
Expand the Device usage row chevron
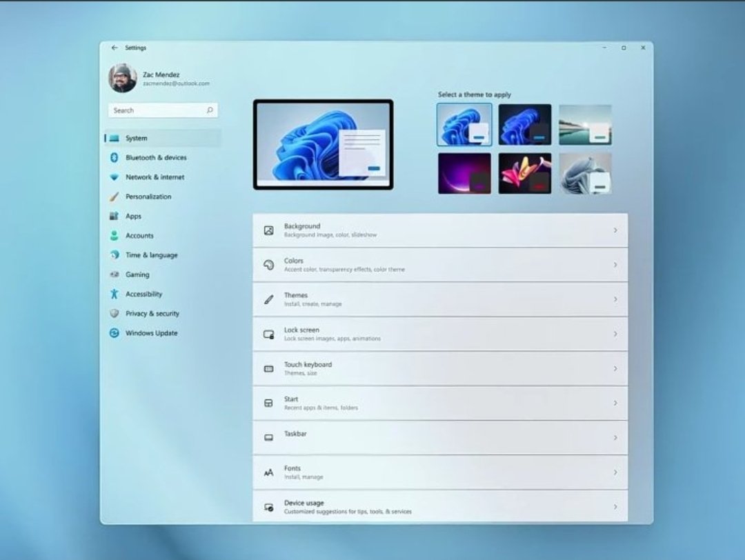[615, 508]
